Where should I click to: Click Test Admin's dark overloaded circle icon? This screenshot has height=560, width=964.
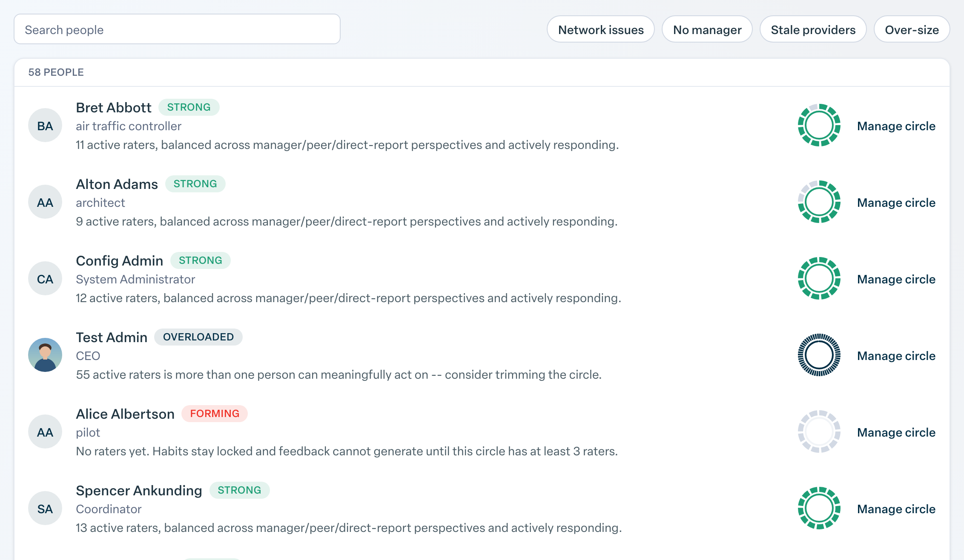tap(819, 355)
